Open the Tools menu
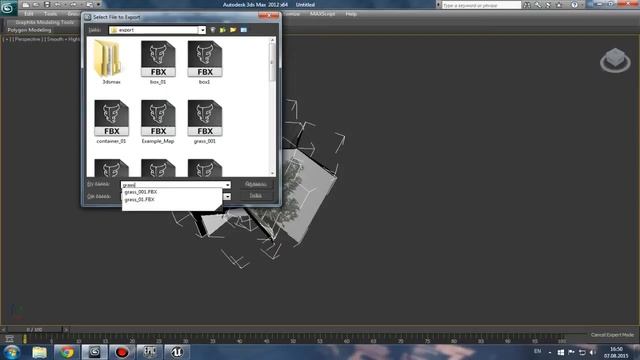 51,14
